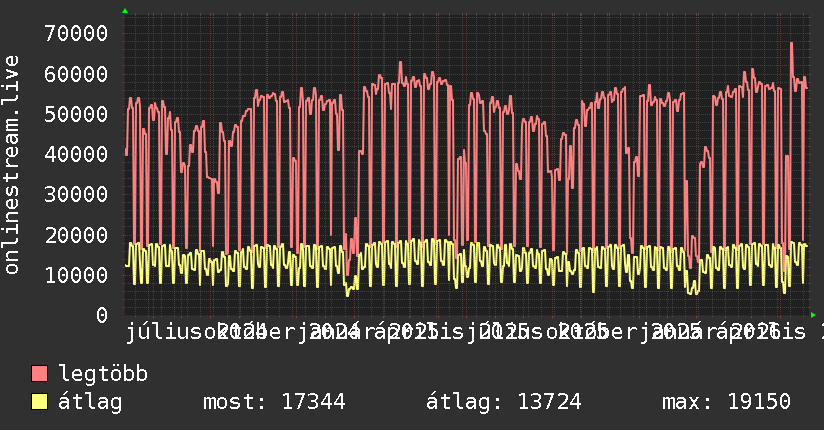Click the red legtöbb legend swatch

[39, 373]
